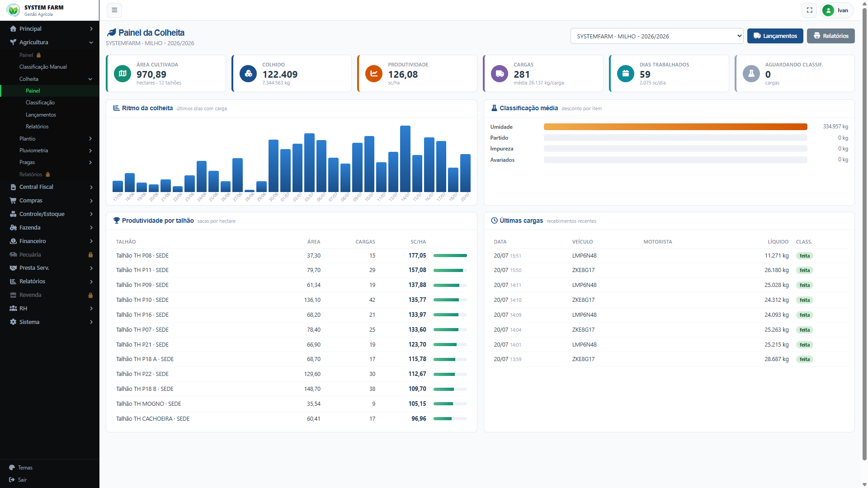Click the first feita badge, 20/07 15:51

point(805,256)
